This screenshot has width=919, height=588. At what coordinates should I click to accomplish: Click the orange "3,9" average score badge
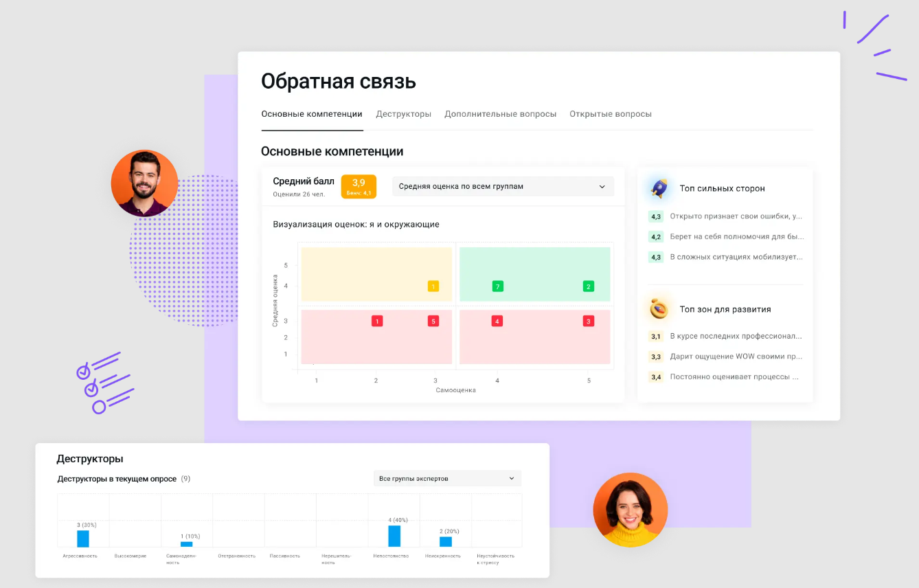pos(359,185)
